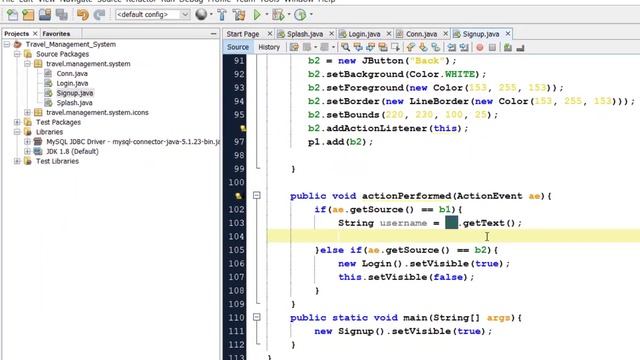Find previous occurrence icon in editor toolbar
Viewport: 640px width, 360px height.
358,47
